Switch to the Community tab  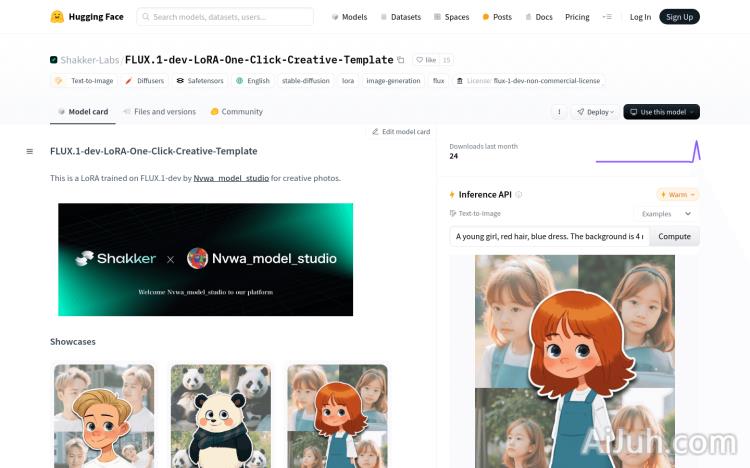(237, 111)
